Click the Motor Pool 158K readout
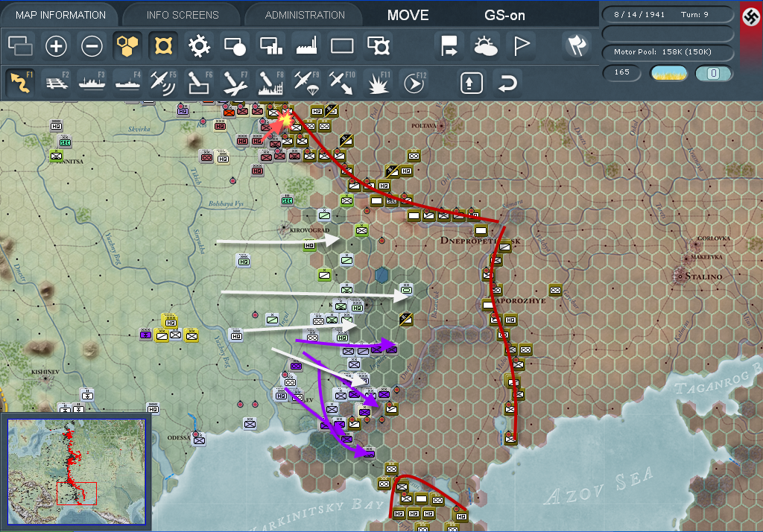The height and width of the screenshot is (532, 763). click(x=662, y=52)
